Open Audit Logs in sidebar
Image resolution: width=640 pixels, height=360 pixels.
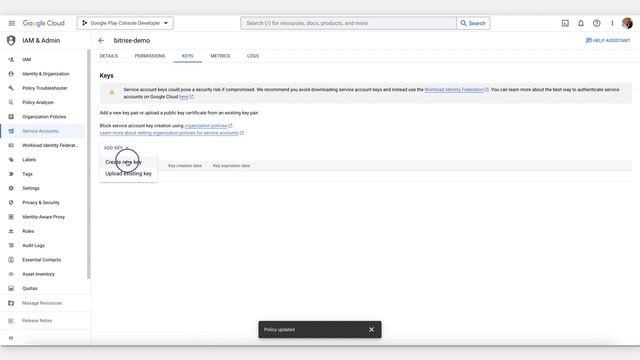point(43,245)
